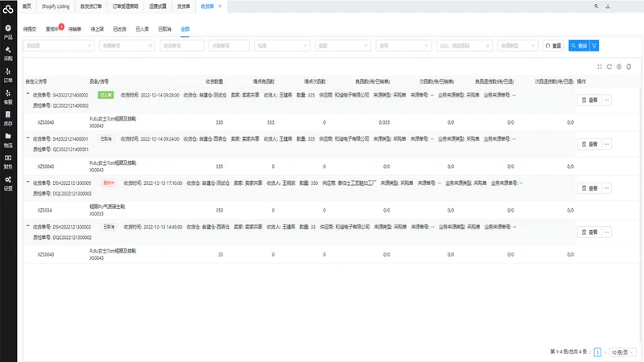644x362 pixels.
Task: Select the 已入库 status filter tab
Action: (x=142, y=29)
